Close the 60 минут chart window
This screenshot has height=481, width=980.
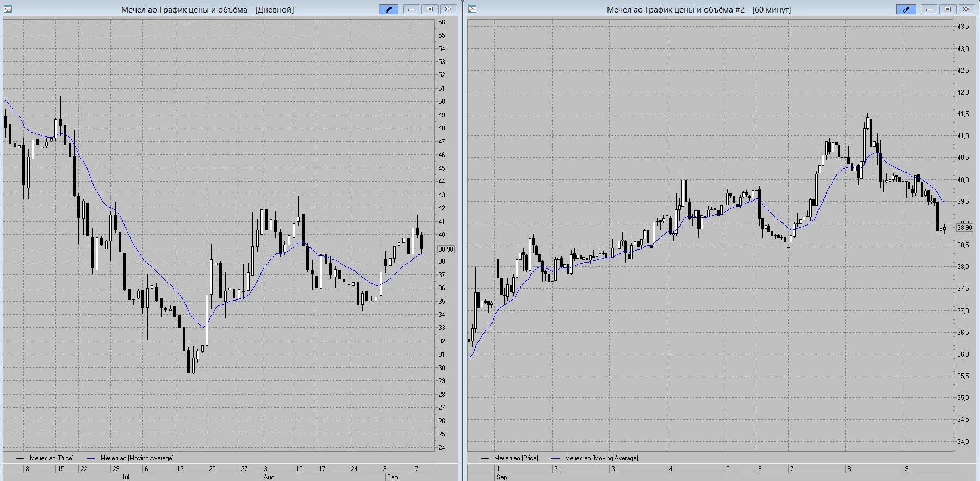966,9
